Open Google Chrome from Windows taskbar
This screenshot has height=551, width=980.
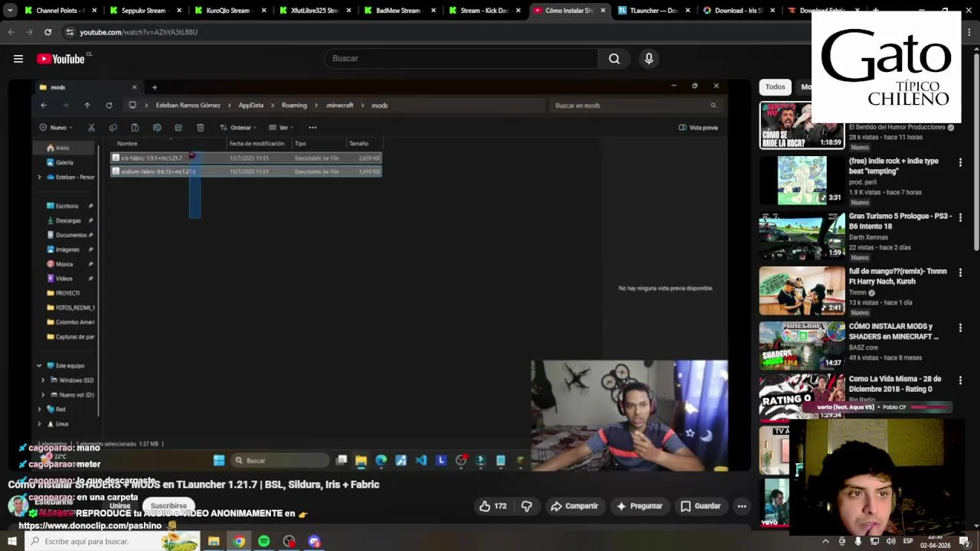[x=239, y=541]
